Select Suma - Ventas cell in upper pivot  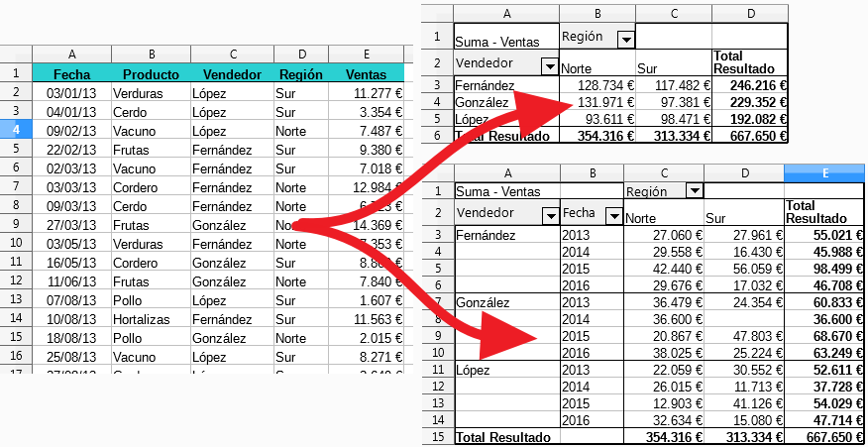[x=505, y=42]
